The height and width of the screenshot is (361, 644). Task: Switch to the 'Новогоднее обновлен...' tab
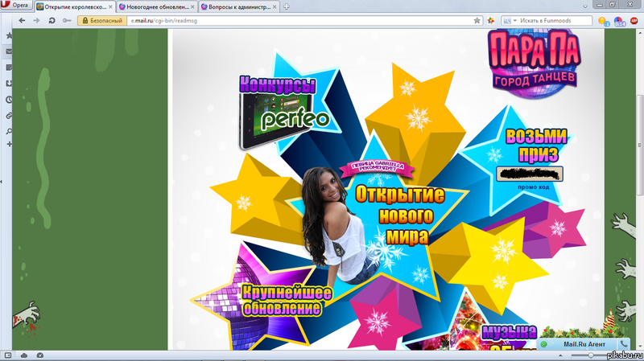click(x=157, y=6)
